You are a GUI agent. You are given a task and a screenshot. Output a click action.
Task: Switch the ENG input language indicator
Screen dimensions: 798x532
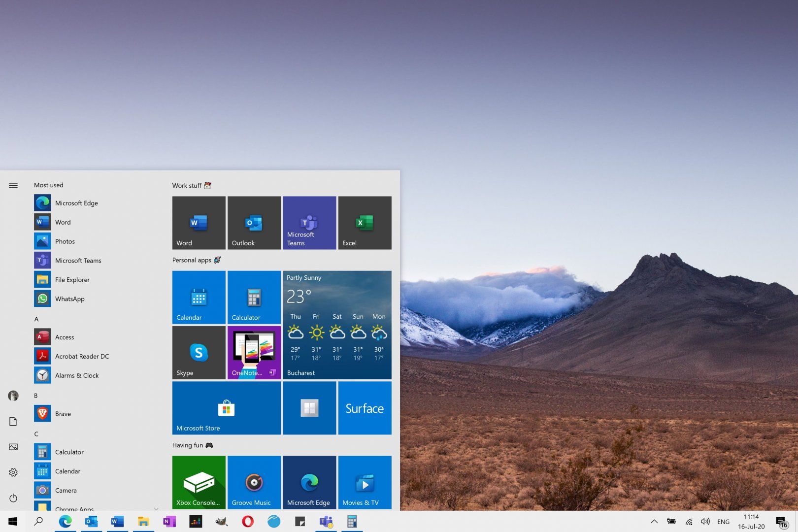point(724,522)
